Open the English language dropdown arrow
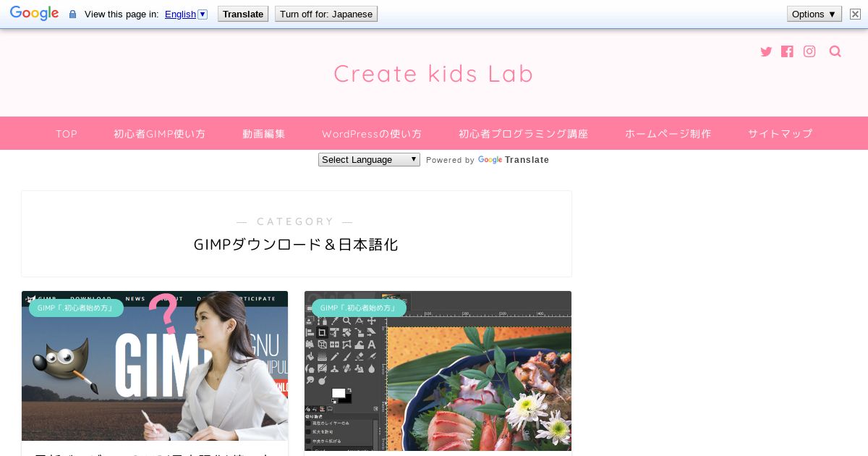The height and width of the screenshot is (456, 868). point(203,14)
